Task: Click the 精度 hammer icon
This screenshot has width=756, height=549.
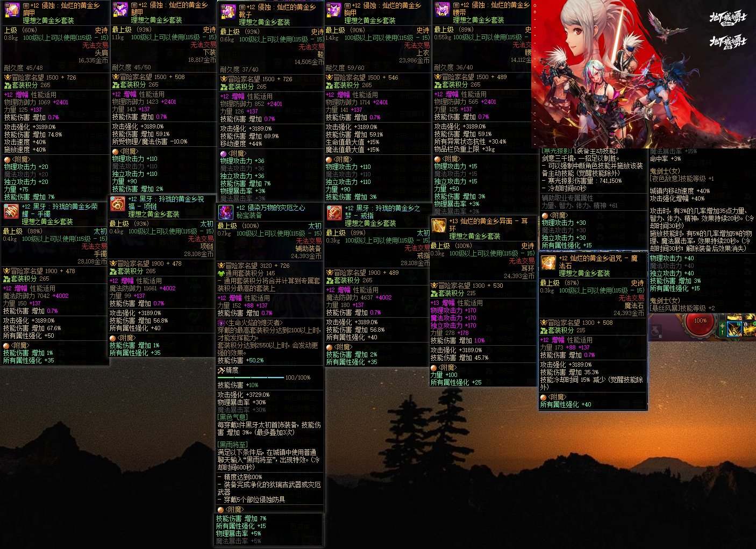Action: point(221,370)
